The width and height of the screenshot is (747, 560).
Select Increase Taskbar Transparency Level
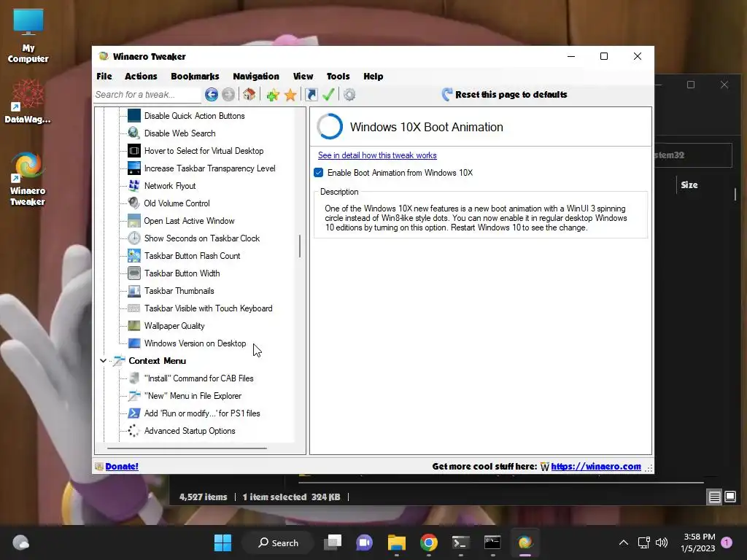[209, 168]
